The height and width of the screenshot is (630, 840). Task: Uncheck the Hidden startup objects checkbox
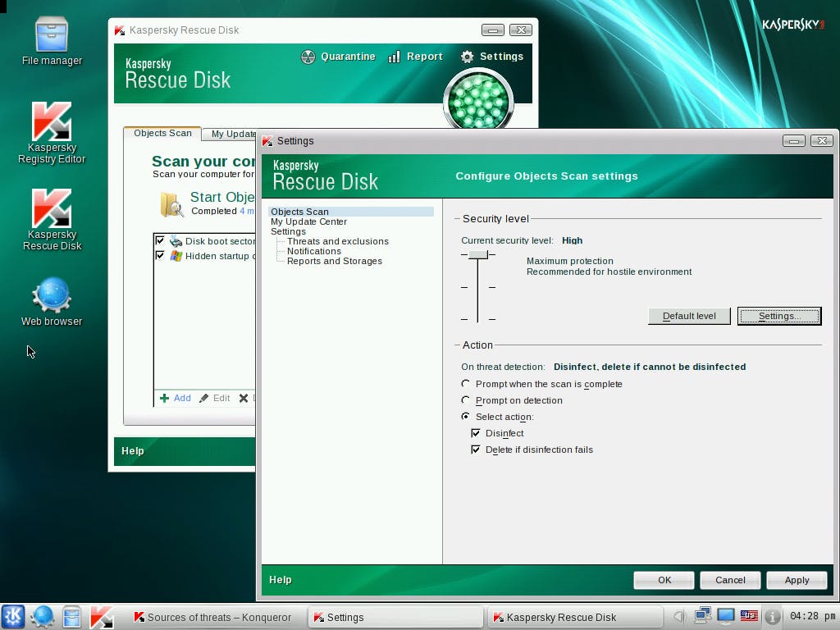(x=160, y=256)
